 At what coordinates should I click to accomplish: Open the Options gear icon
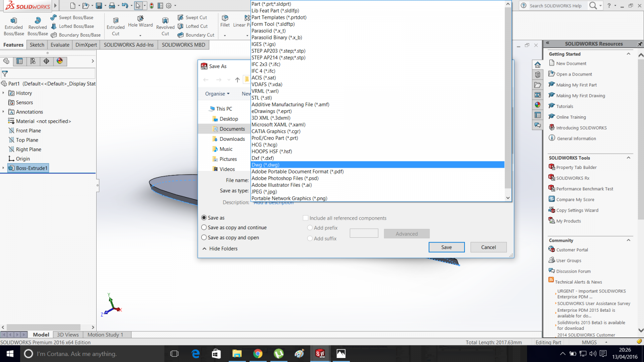coord(169,6)
